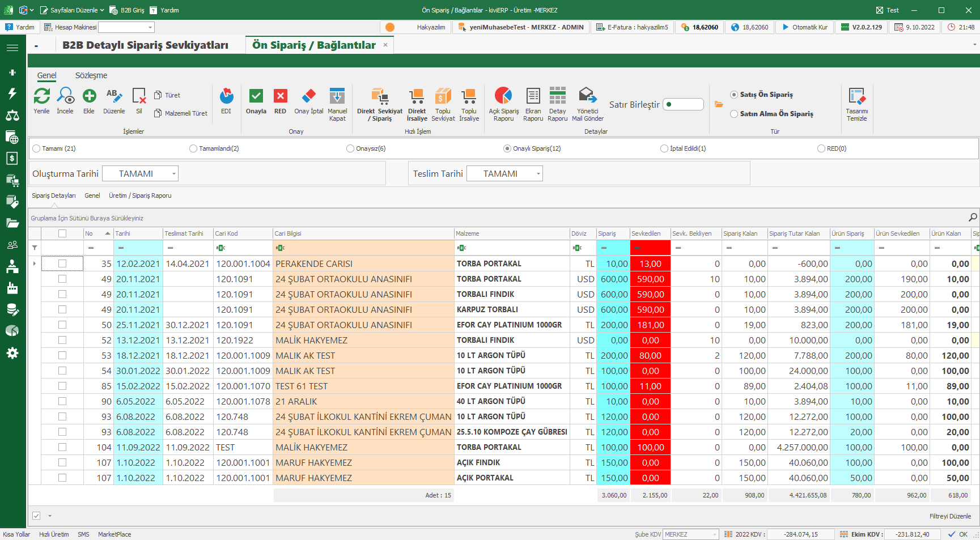Choose the Satın Alma Ön Sipariş option
980x540 pixels.
(x=734, y=114)
